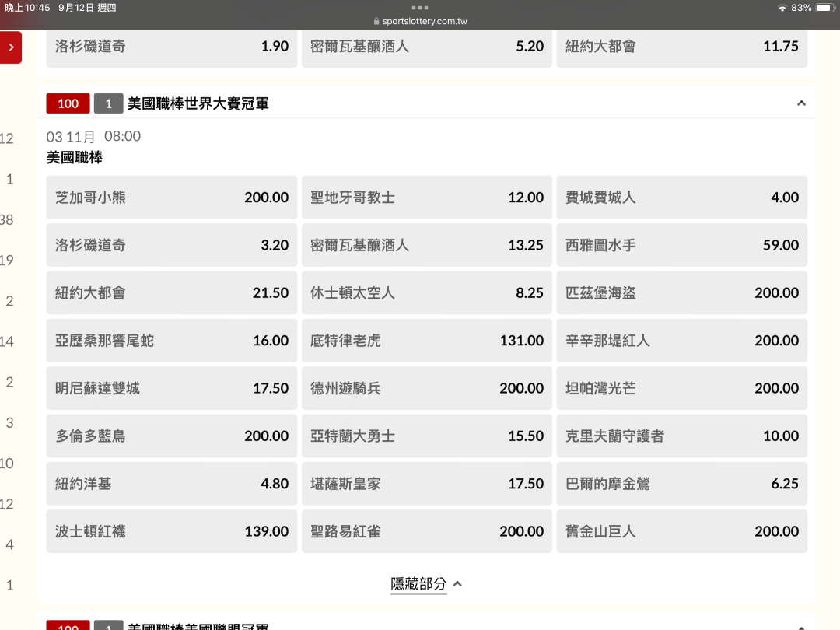Choose 紐約大都會 at 21.50

[171, 292]
